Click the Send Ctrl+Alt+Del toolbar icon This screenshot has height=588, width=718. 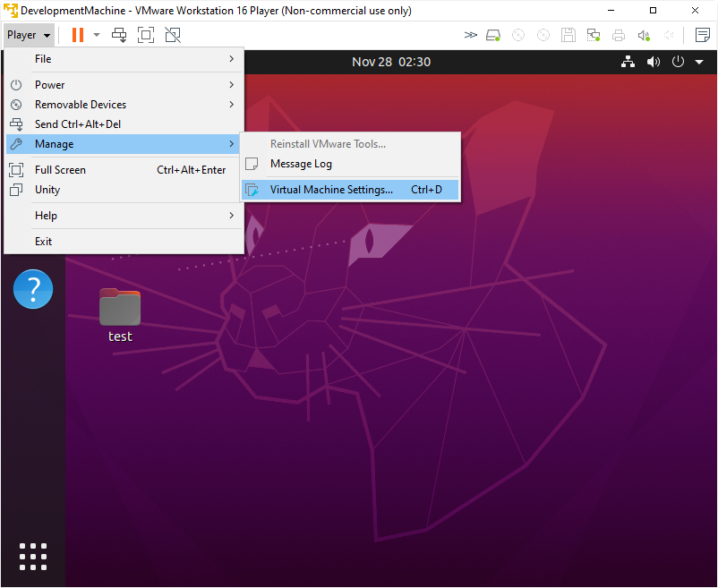pyautogui.click(x=119, y=35)
